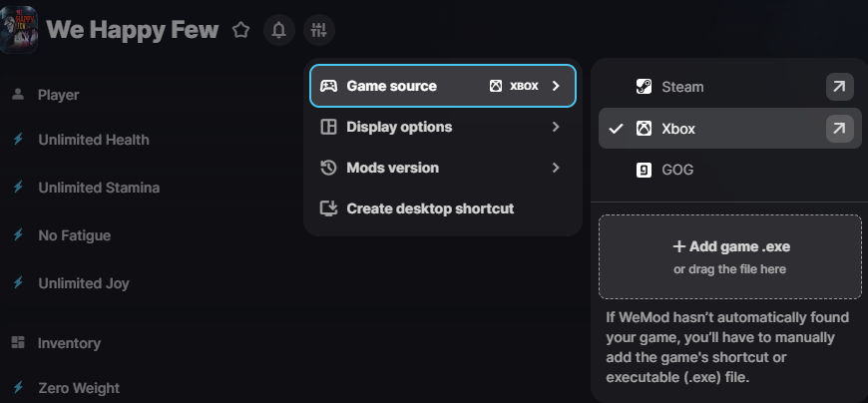
Task: Expand the Display options submenu
Action: (442, 127)
